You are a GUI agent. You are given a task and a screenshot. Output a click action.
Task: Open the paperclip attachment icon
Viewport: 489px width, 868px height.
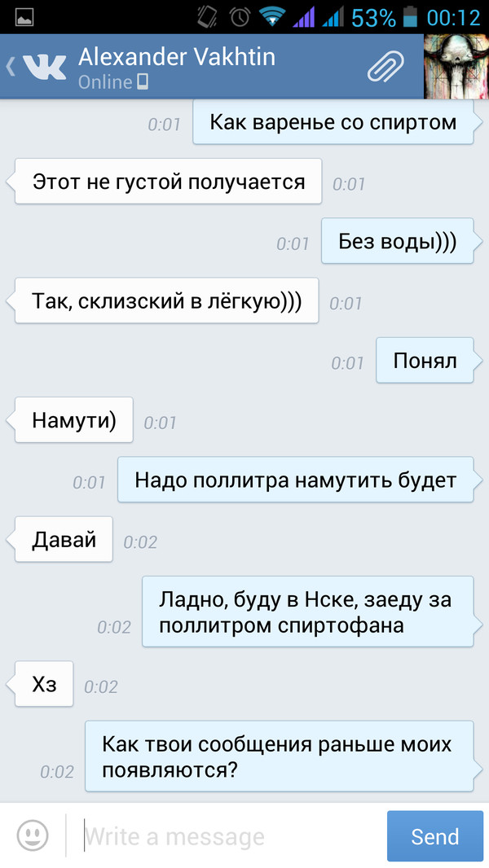[x=385, y=67]
